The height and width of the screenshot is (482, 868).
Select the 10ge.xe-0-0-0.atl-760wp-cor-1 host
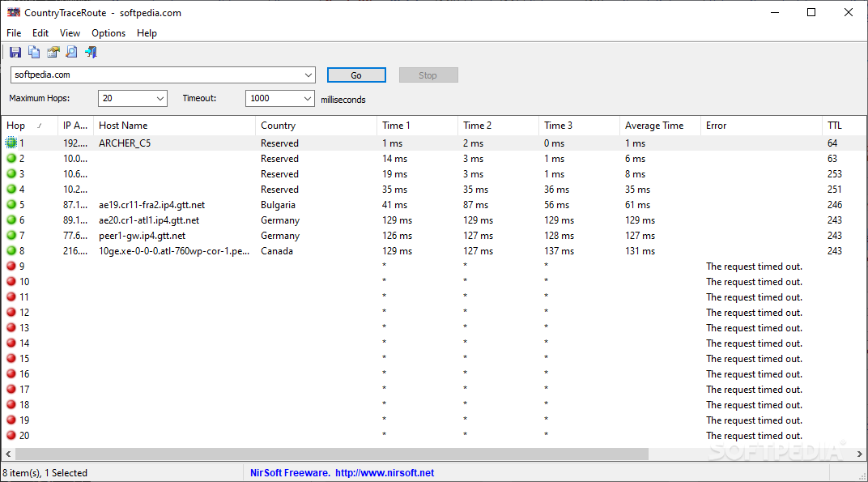(174, 251)
